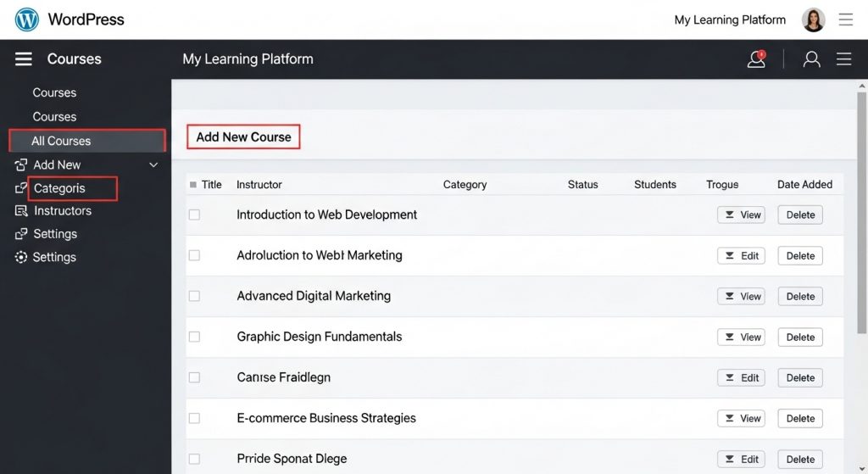Click My Learning Platform dark header title
This screenshot has height=474, width=868.
coord(248,59)
